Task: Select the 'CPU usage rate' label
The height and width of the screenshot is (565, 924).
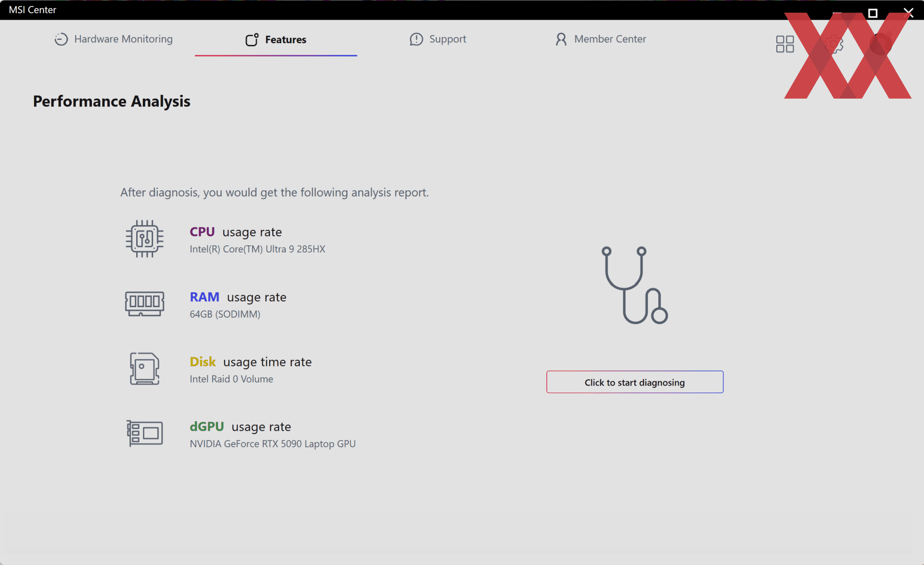Action: [x=236, y=232]
